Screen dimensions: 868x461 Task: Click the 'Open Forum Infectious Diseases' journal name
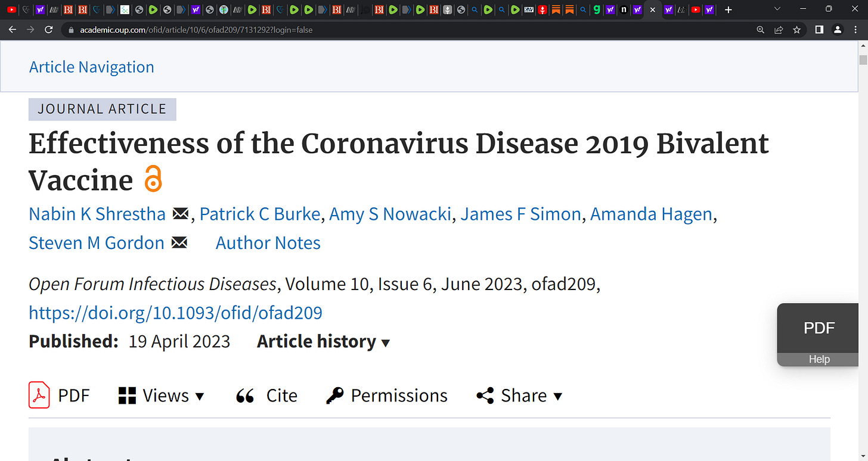tap(153, 284)
